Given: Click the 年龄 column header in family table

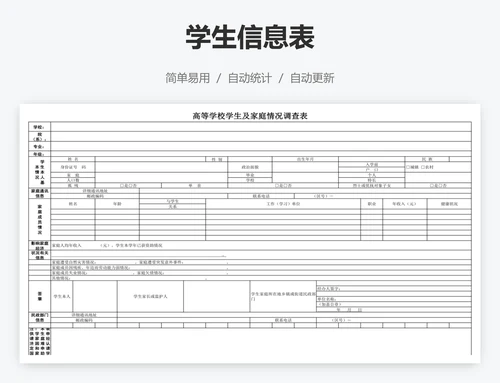Looking at the screenshot, I should (117, 204).
